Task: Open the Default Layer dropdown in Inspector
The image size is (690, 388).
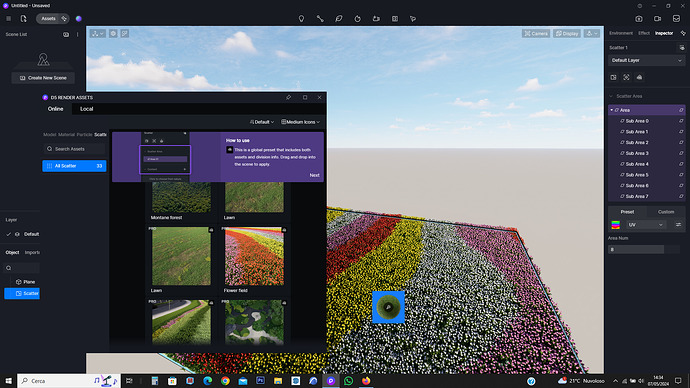Action: tap(646, 60)
